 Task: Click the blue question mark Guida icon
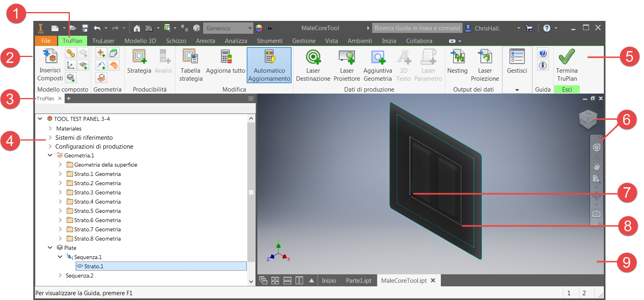(x=543, y=53)
